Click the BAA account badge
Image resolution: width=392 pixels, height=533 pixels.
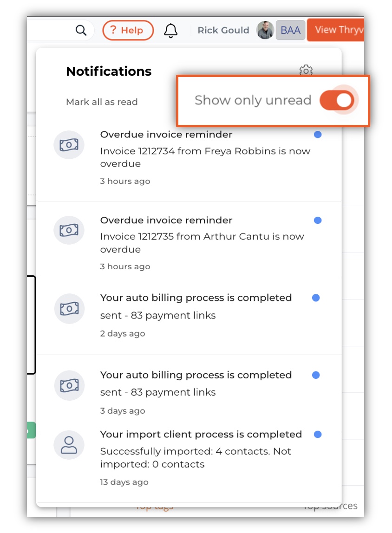[x=290, y=30]
